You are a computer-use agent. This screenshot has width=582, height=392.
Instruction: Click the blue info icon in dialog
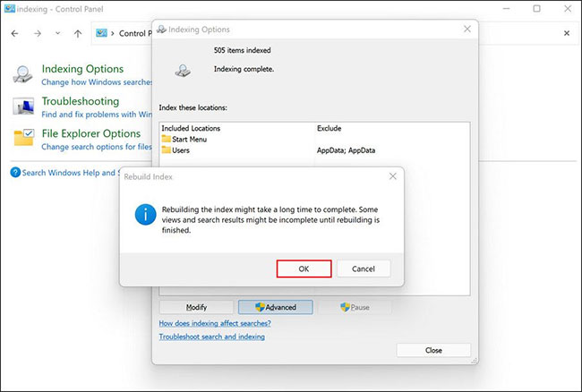pos(145,216)
